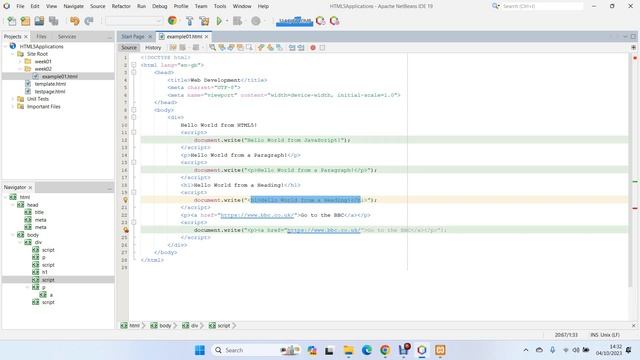
Task: Click the warning hint icon on line 24
Action: [x=126, y=230]
